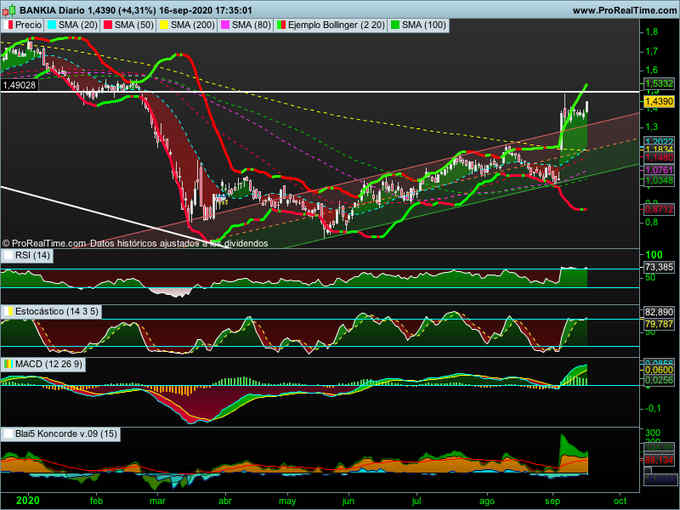
Task: Click the 1,0348 green price tag
Action: click(659, 180)
